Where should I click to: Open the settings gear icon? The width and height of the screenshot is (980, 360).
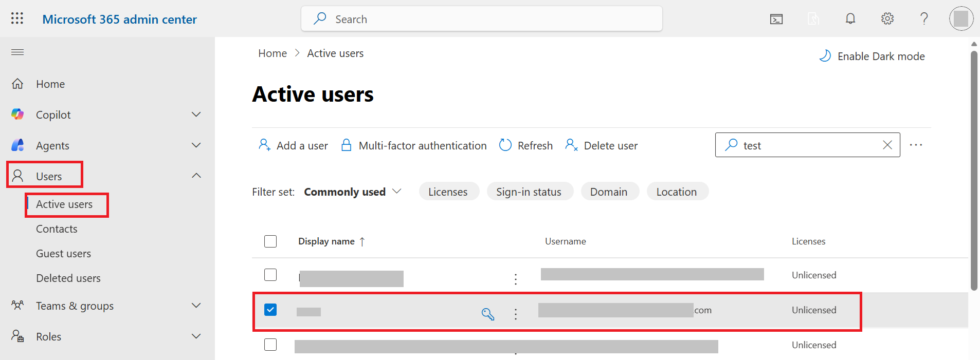(x=887, y=19)
